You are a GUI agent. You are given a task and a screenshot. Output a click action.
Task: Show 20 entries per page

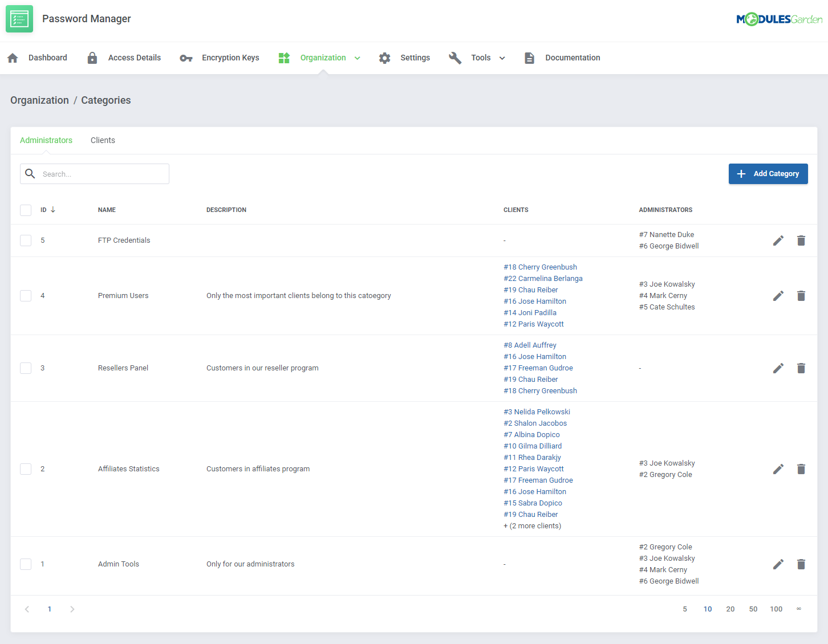pos(730,609)
